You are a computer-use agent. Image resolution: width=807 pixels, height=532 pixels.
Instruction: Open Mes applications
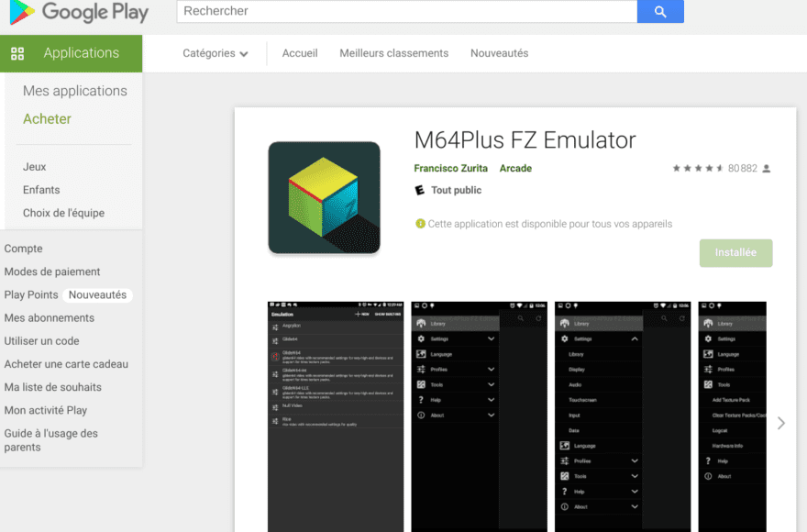pyautogui.click(x=74, y=91)
